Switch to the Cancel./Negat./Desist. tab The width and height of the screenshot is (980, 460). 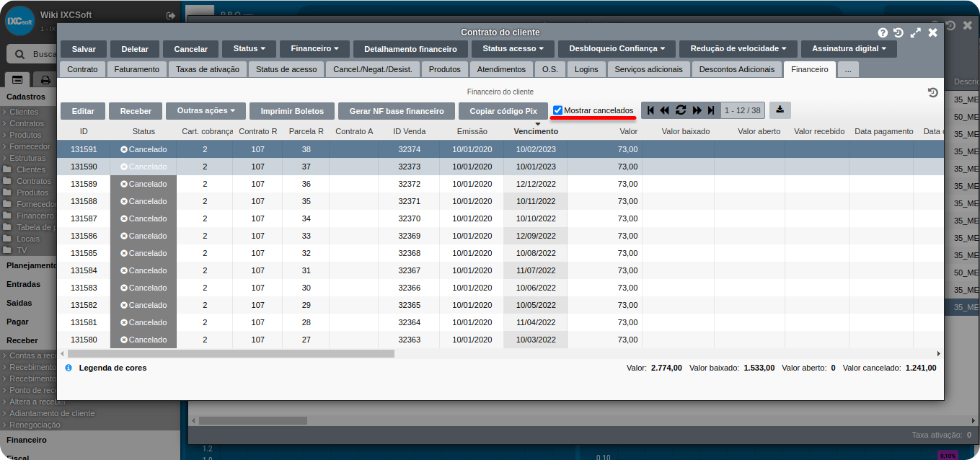coord(372,69)
